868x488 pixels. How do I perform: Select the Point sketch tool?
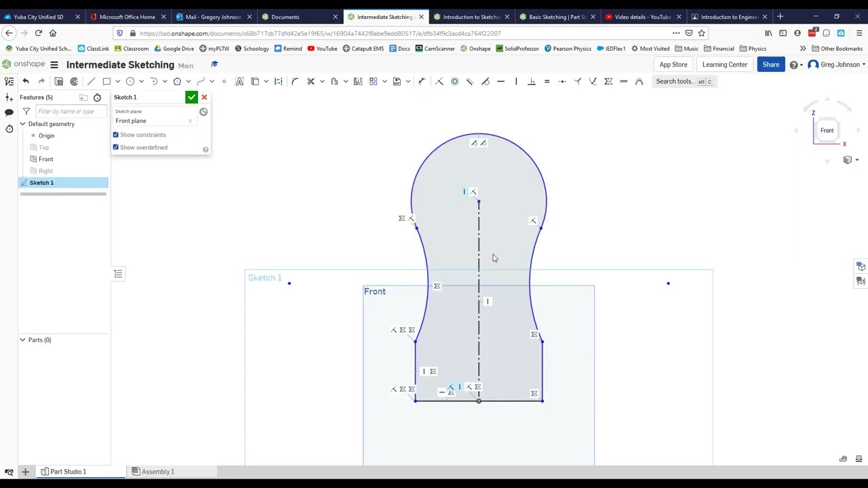pos(224,81)
